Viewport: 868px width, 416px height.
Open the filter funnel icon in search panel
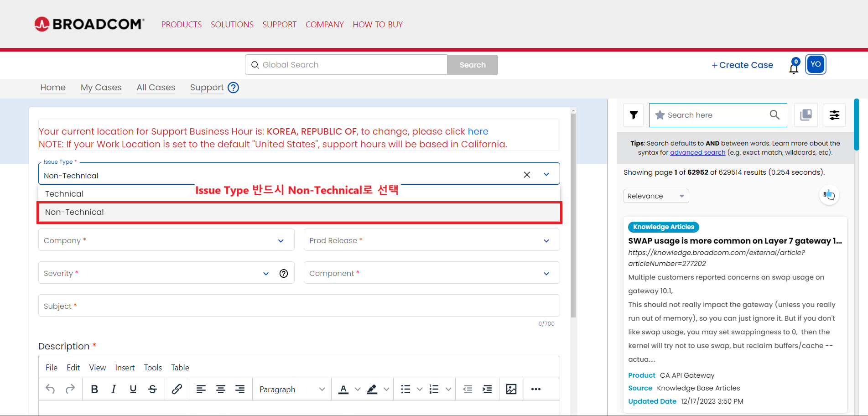click(634, 115)
